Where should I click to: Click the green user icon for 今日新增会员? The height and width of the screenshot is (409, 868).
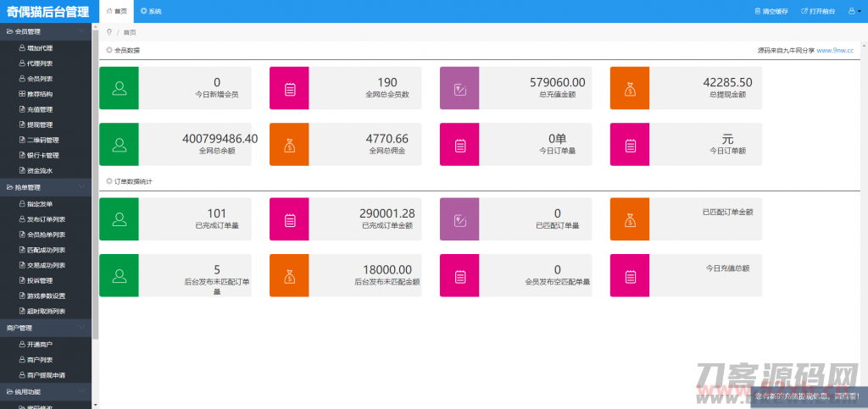coord(119,88)
